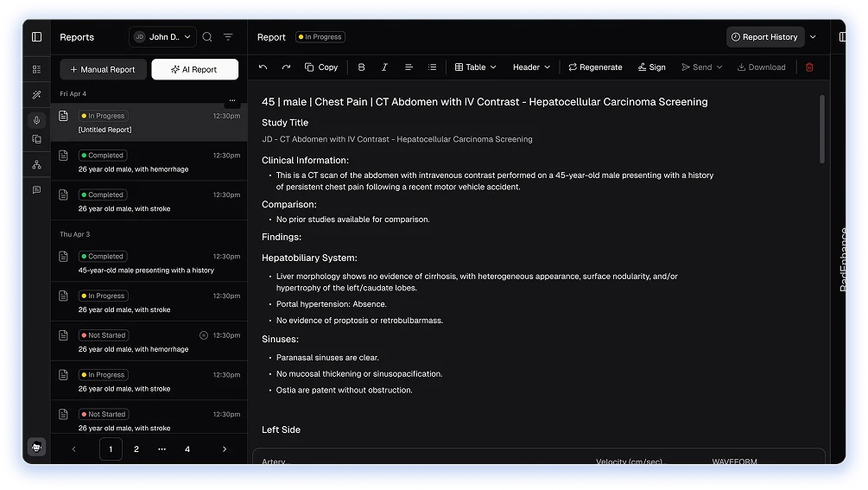Open the chat message icon in sidebar

[36, 190]
